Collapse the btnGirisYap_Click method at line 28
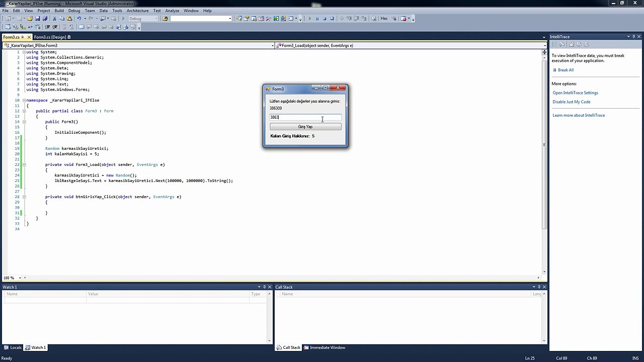644x362 pixels. tap(24, 197)
